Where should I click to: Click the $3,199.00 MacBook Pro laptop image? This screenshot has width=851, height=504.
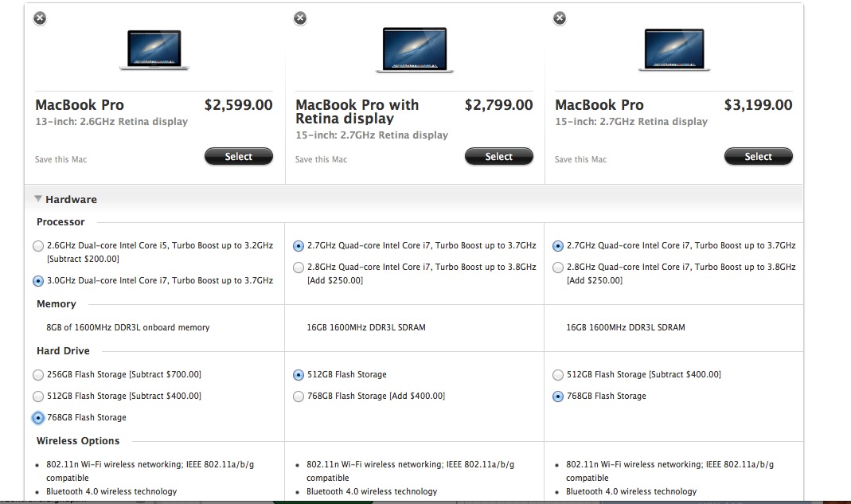(x=674, y=50)
